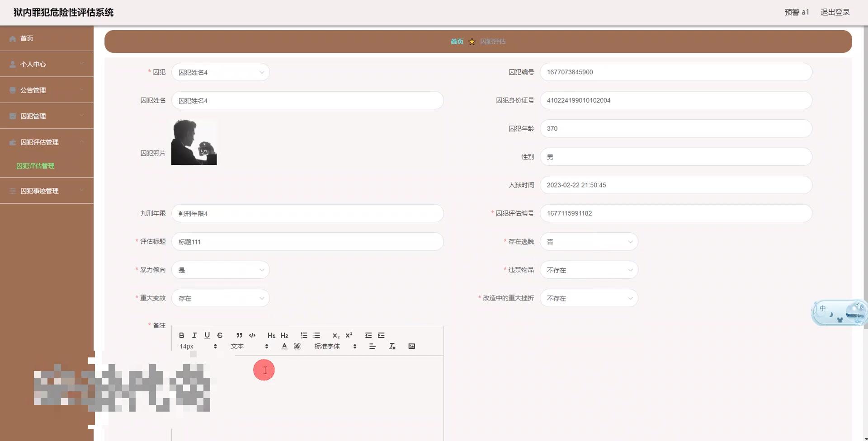Apply H1 heading style

click(x=271, y=335)
